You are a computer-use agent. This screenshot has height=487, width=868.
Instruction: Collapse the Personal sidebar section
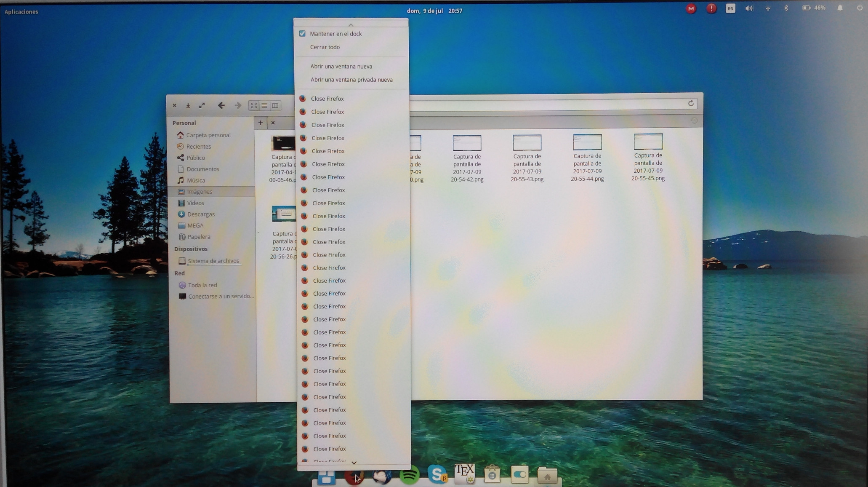[184, 123]
